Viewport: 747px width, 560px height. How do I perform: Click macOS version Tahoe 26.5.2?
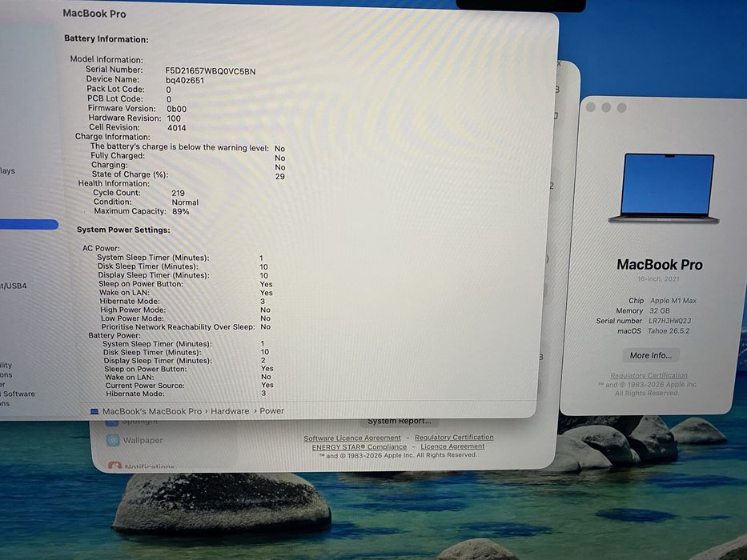pos(669,330)
